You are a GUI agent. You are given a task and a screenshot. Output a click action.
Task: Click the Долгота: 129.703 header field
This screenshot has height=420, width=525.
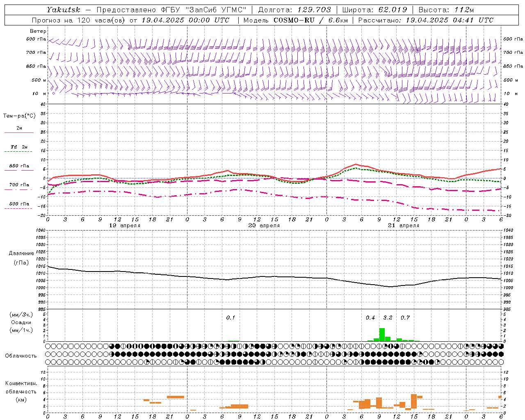tap(294, 10)
